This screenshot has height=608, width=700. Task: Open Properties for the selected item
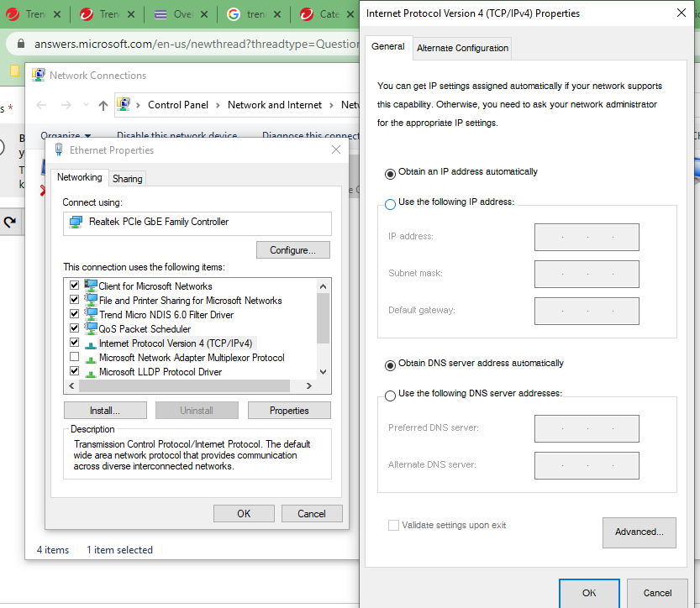pyautogui.click(x=289, y=411)
